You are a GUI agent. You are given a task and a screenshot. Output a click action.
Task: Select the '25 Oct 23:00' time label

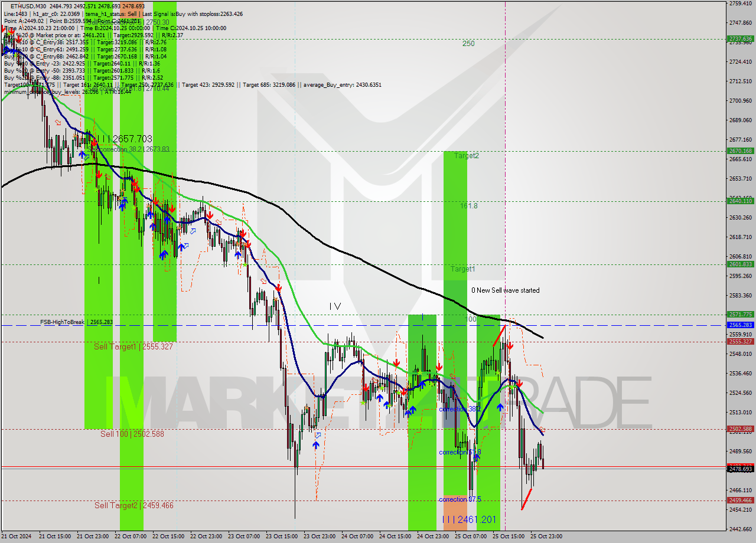pyautogui.click(x=548, y=537)
